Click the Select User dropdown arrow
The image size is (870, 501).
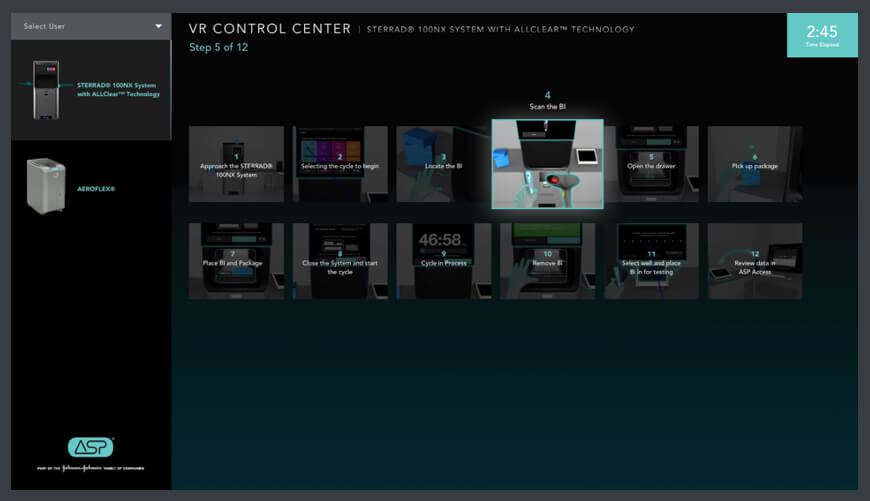pos(159,26)
